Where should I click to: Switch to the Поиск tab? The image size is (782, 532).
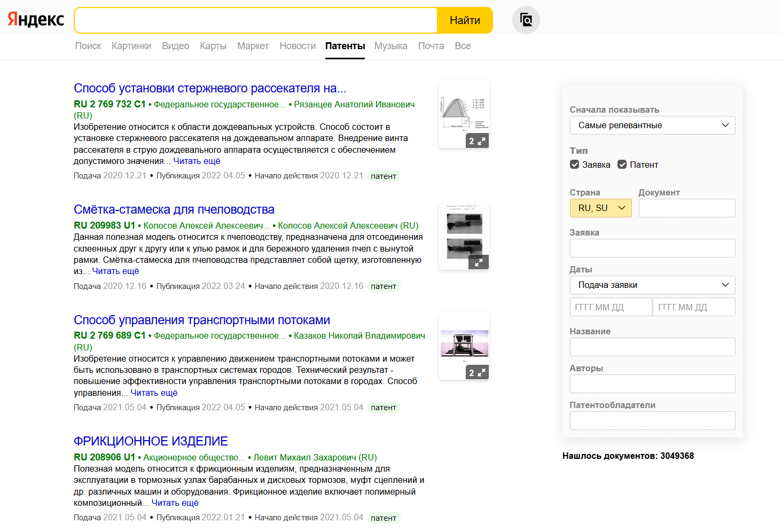click(88, 46)
